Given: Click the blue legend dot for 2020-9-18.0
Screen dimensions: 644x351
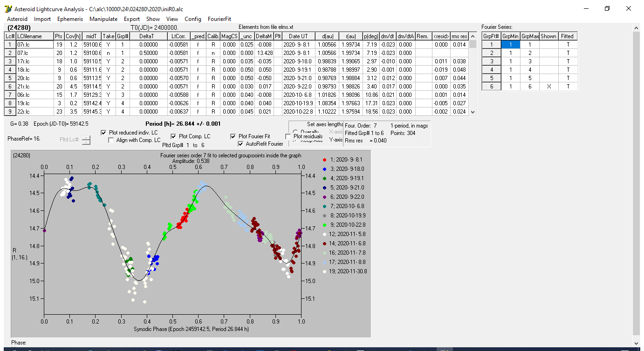Looking at the screenshot, I should pyautogui.click(x=324, y=169).
